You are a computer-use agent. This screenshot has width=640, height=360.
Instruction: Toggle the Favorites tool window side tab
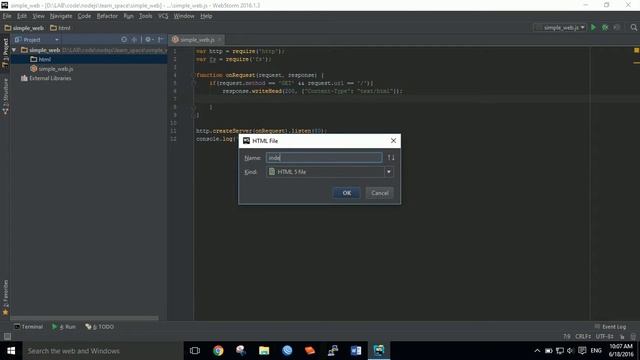point(5,298)
